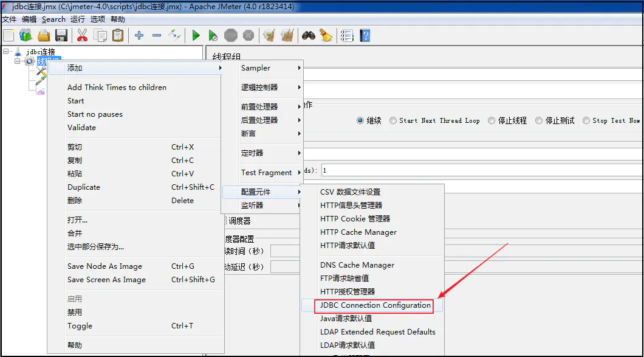This screenshot has height=357, width=644.
Task: Click Save Node As Image
Action: (x=135, y=266)
